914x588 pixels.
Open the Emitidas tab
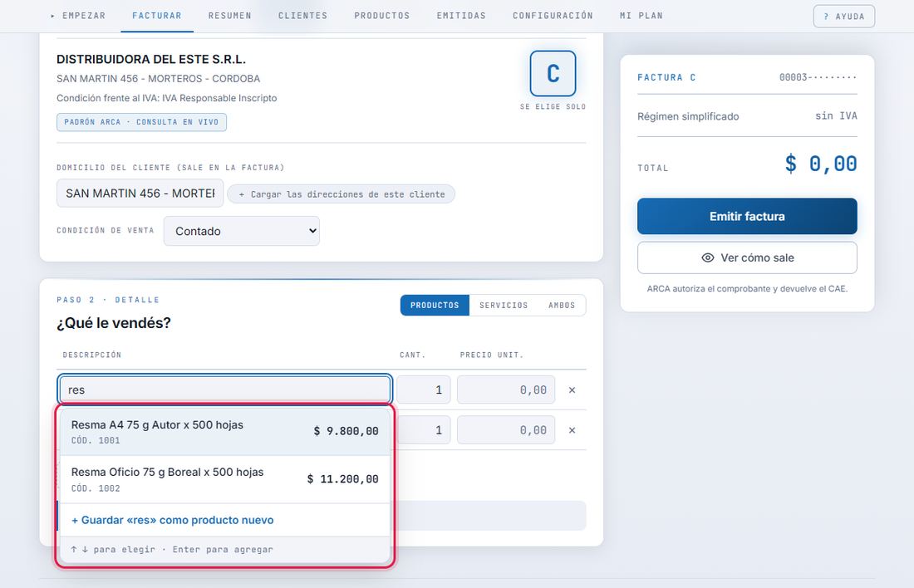click(x=461, y=16)
